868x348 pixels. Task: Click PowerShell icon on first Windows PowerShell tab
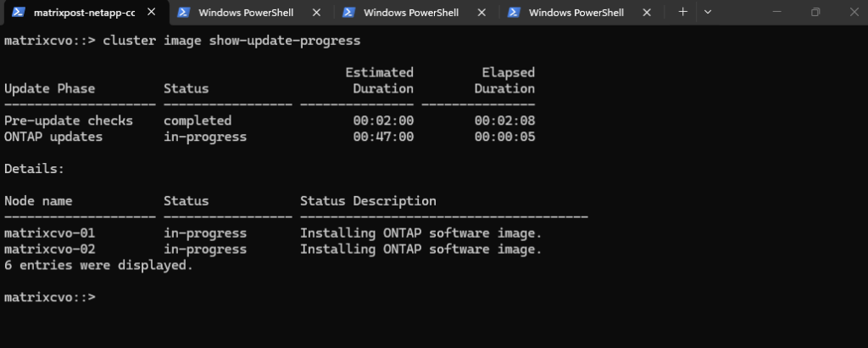click(182, 13)
